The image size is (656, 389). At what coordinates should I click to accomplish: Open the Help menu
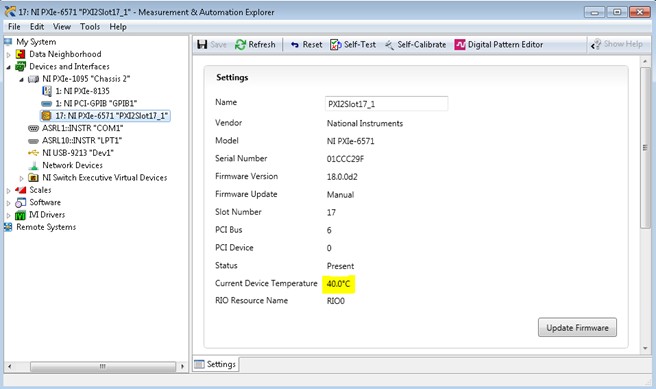(x=118, y=27)
